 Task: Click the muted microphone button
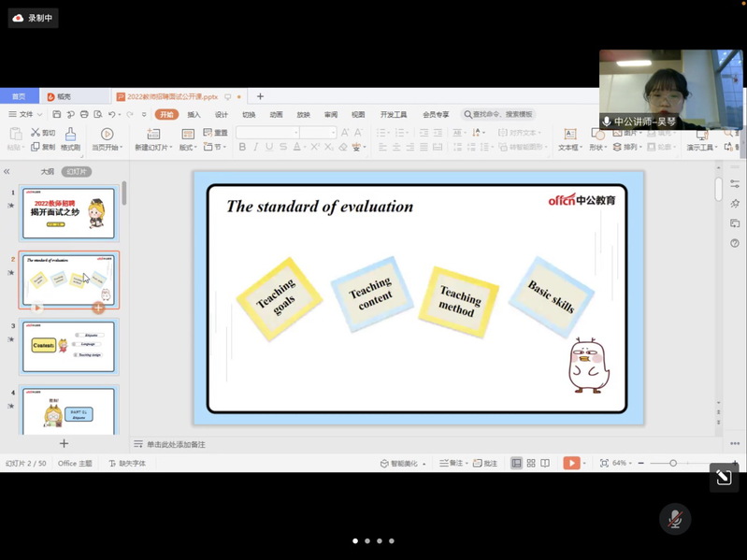point(675,519)
